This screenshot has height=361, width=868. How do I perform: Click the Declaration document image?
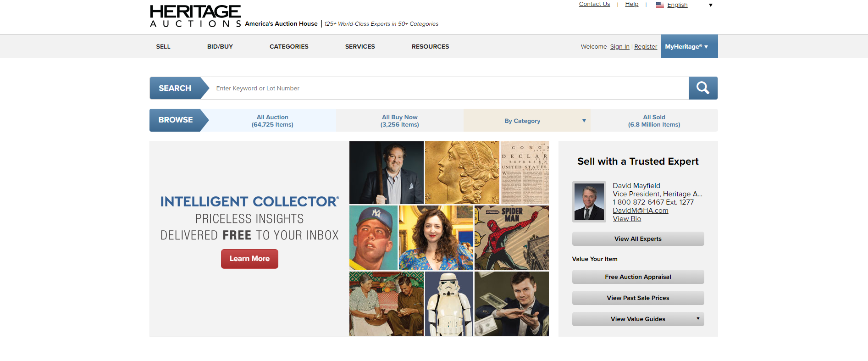tap(525, 172)
